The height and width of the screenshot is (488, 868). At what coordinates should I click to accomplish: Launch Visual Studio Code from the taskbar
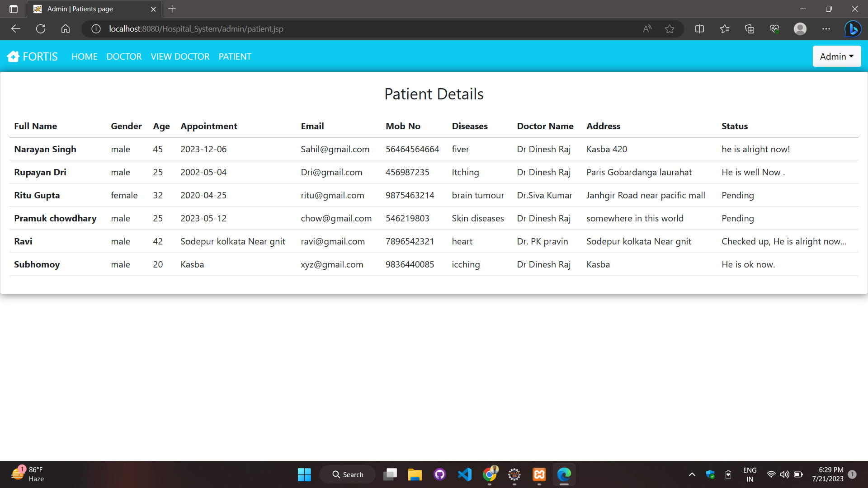click(x=464, y=474)
